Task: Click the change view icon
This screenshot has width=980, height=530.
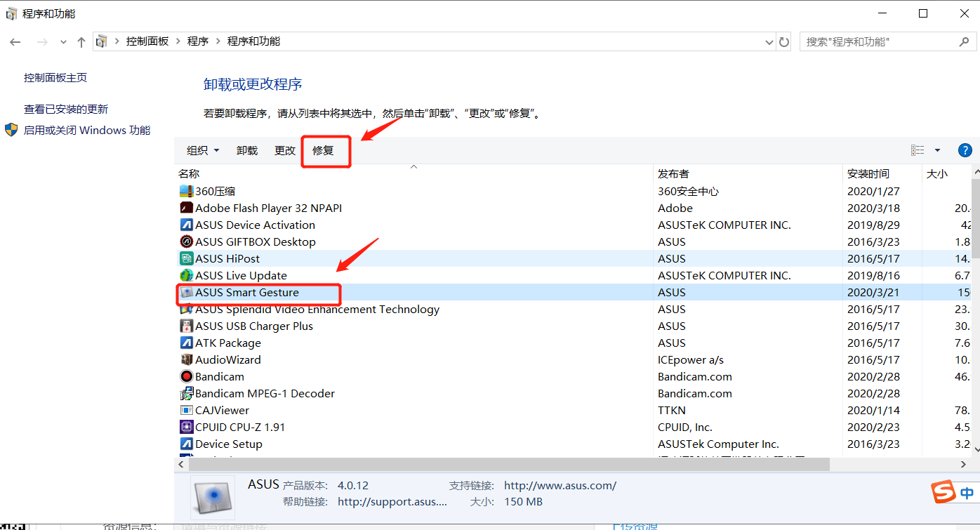Action: 918,150
